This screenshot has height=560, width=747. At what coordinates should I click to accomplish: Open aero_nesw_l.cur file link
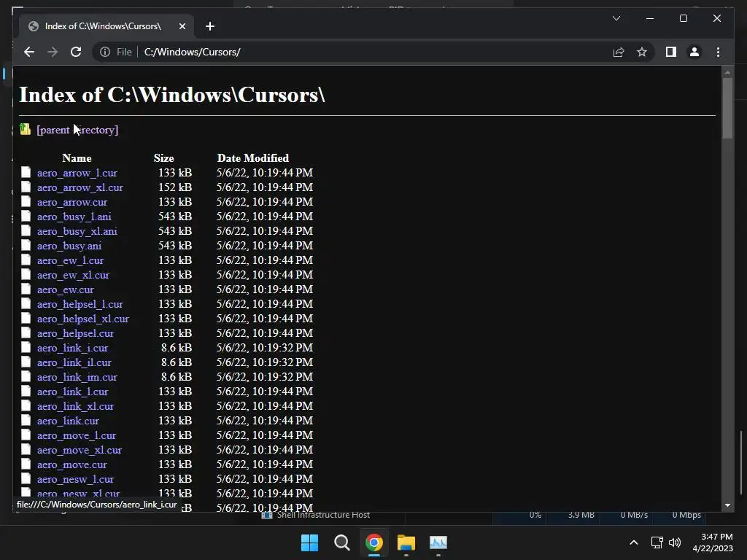click(x=75, y=480)
